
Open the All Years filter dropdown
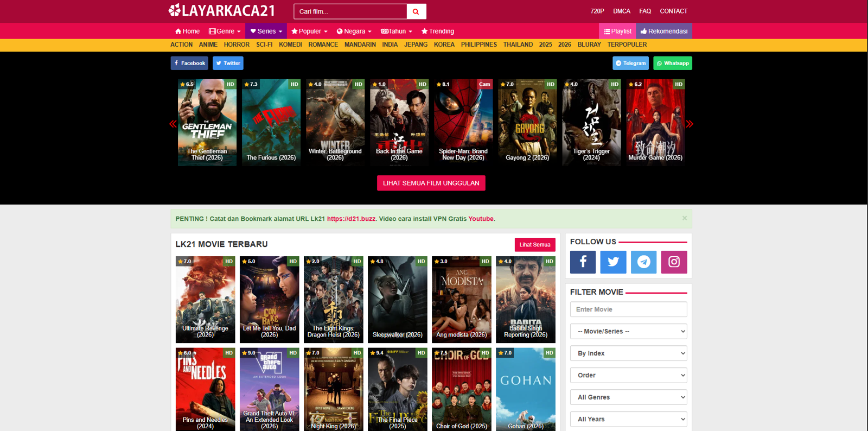(x=629, y=419)
